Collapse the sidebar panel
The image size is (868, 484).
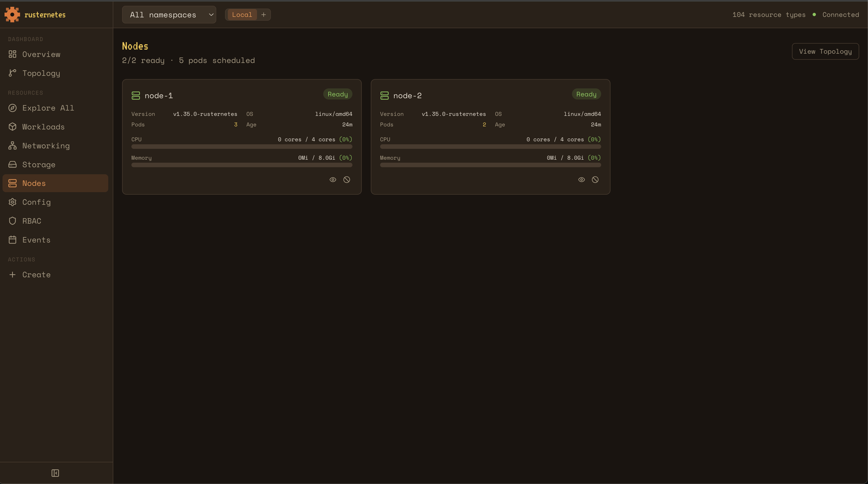(55, 473)
